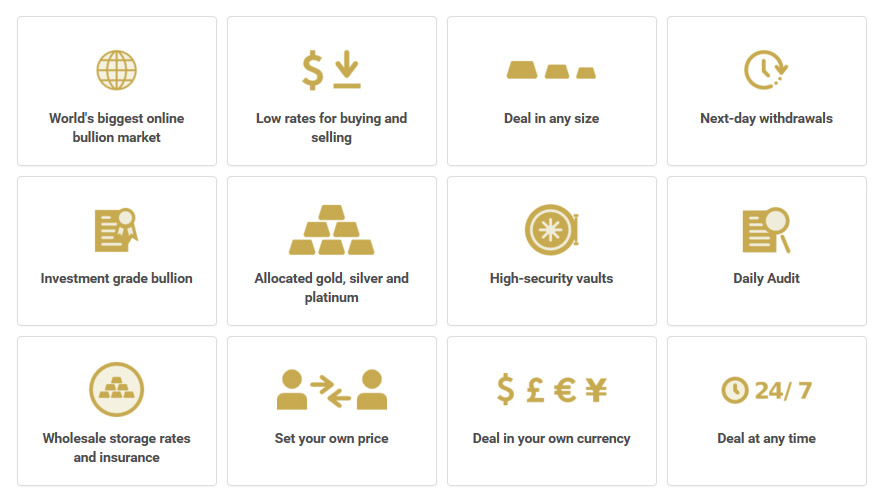
Task: Click the certificate ribbon investment grade icon
Action: (x=117, y=230)
